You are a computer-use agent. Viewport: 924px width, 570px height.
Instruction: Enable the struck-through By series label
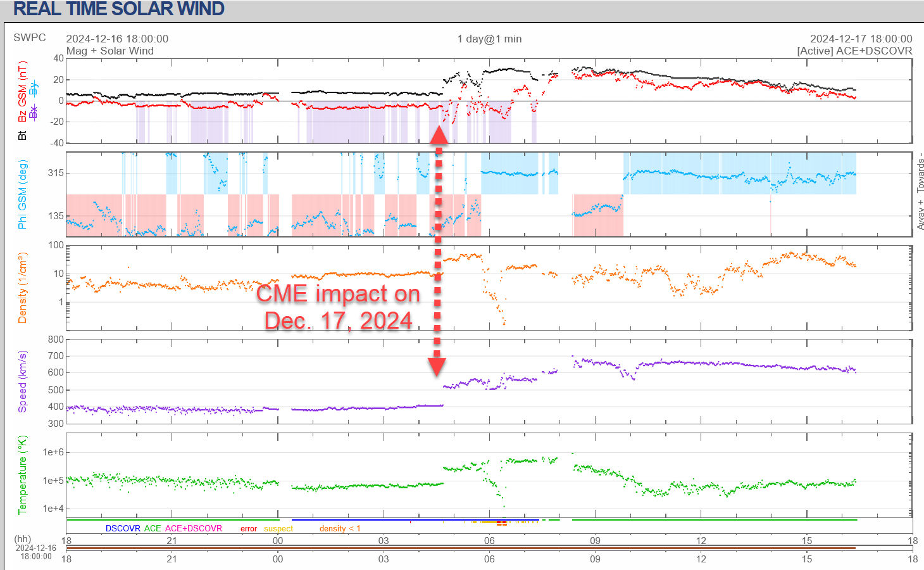[33, 87]
